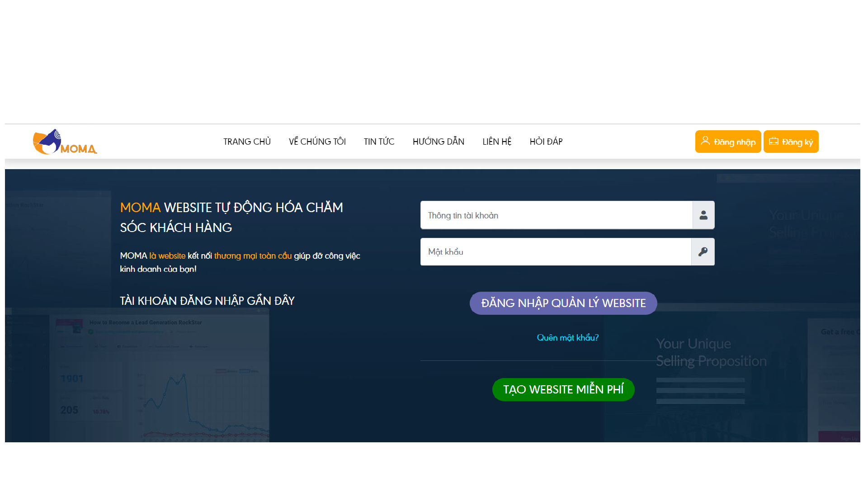Click the person icon inside Đăng nhập button
The height and width of the screenshot is (483, 868).
(705, 141)
